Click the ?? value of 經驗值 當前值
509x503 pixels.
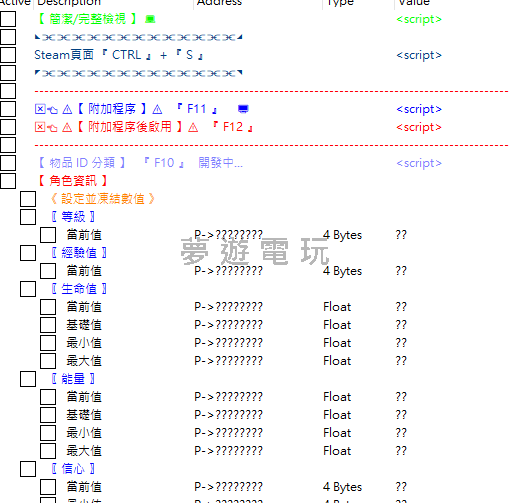click(401, 271)
